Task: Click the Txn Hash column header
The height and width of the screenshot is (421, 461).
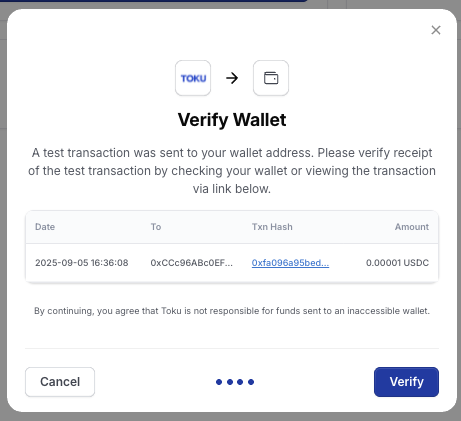Action: 272,227
